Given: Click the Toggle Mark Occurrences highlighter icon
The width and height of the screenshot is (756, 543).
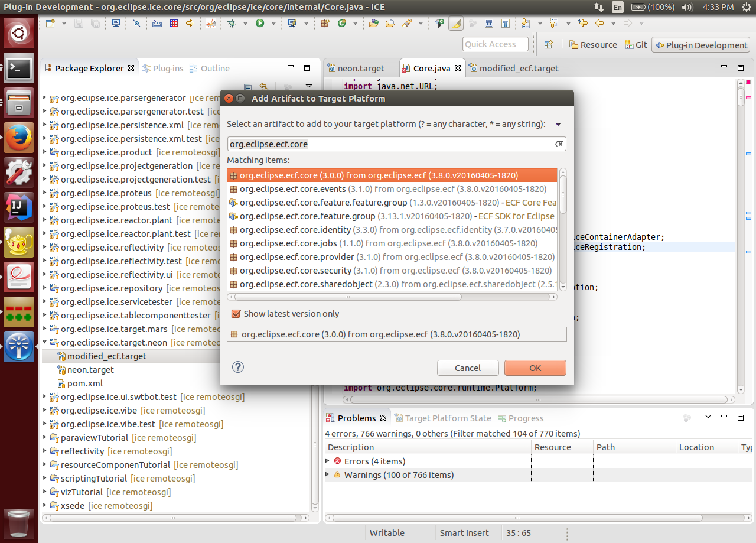Looking at the screenshot, I should [x=455, y=24].
